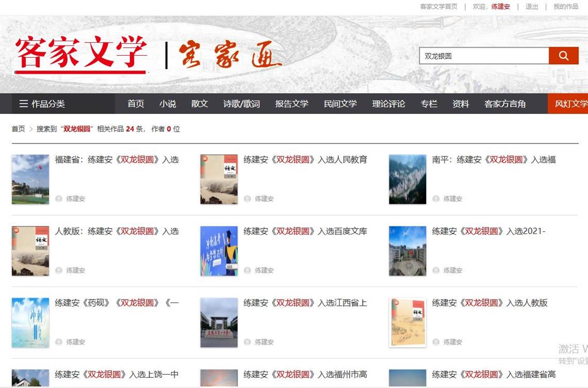
Task: Click the mountain thumbnail beside the 南平 article
Action: click(x=408, y=179)
